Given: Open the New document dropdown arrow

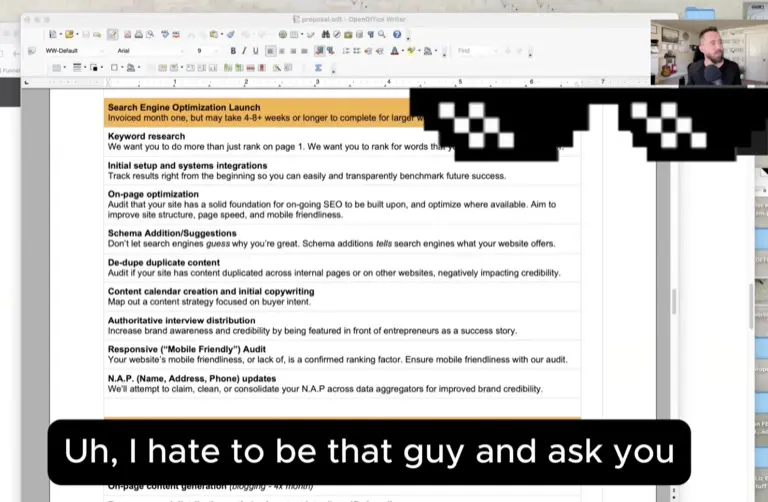Looking at the screenshot, I should [61, 34].
